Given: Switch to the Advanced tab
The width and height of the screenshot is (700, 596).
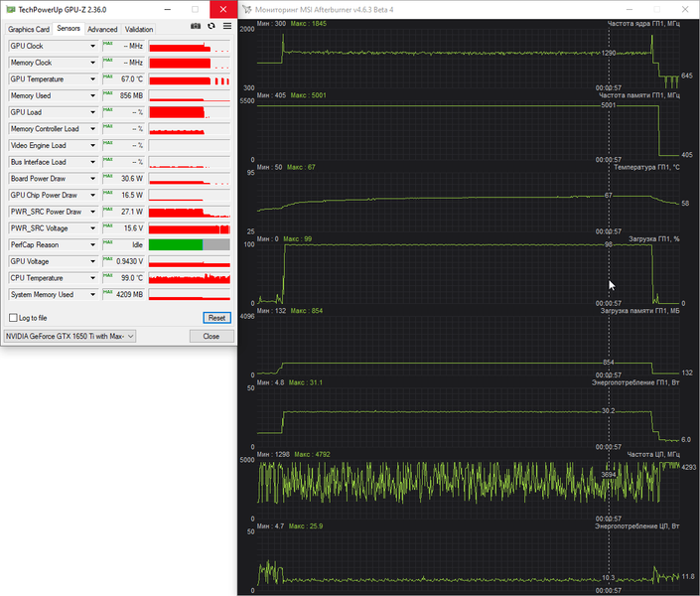Looking at the screenshot, I should tap(102, 29).
